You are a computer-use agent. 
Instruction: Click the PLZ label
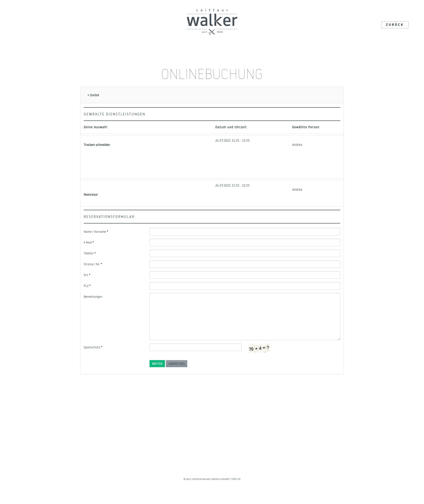point(87,286)
